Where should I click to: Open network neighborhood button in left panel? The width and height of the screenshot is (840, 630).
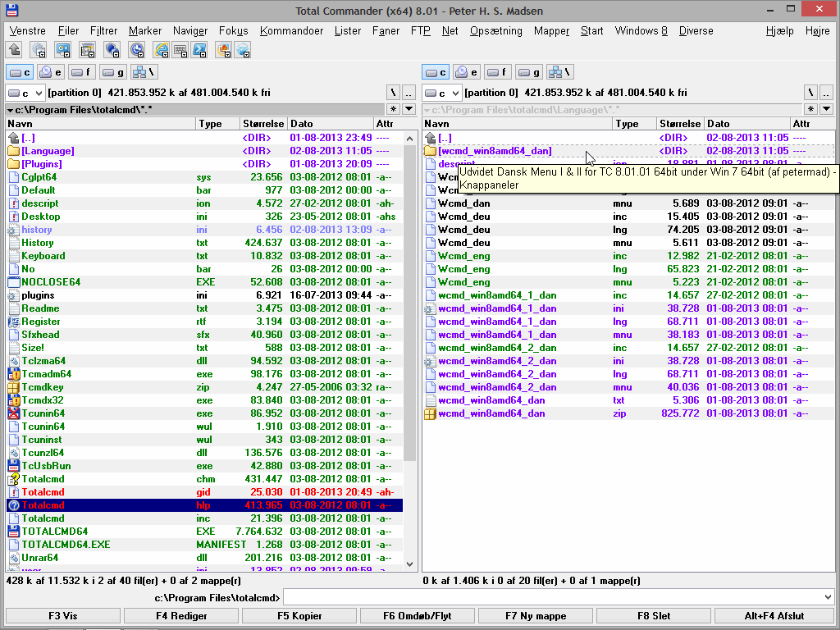point(144,72)
